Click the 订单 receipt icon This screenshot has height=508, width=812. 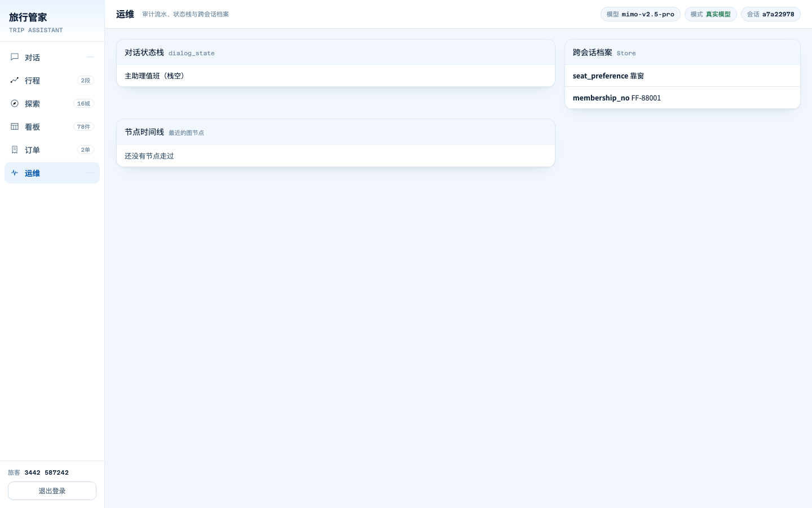pyautogui.click(x=15, y=150)
